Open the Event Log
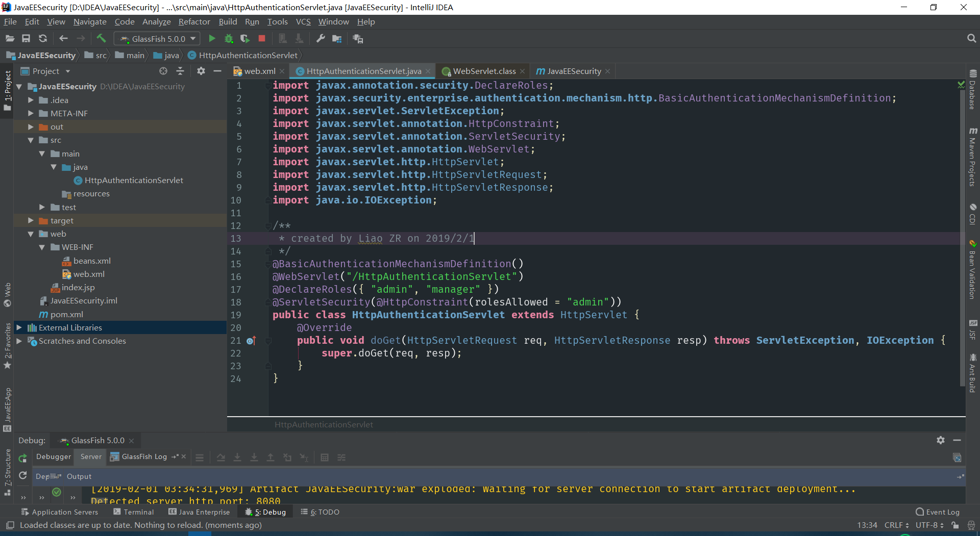This screenshot has width=980, height=536. coord(938,512)
